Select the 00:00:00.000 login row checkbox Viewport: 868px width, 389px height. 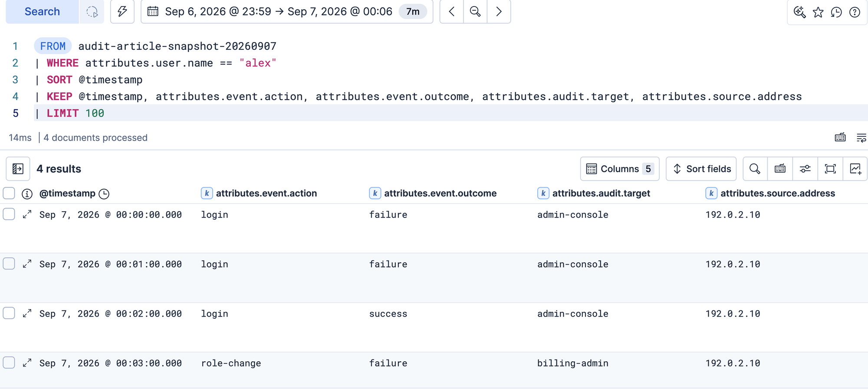click(9, 214)
